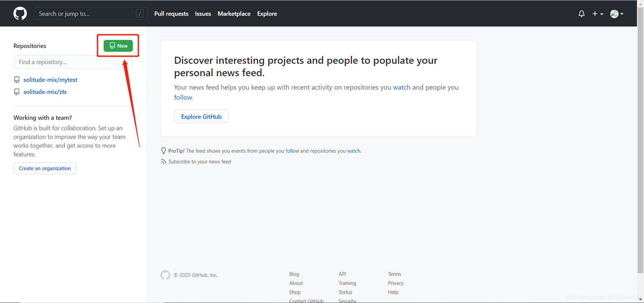Go to Explore in top navigation
This screenshot has height=303, width=644.
[267, 14]
